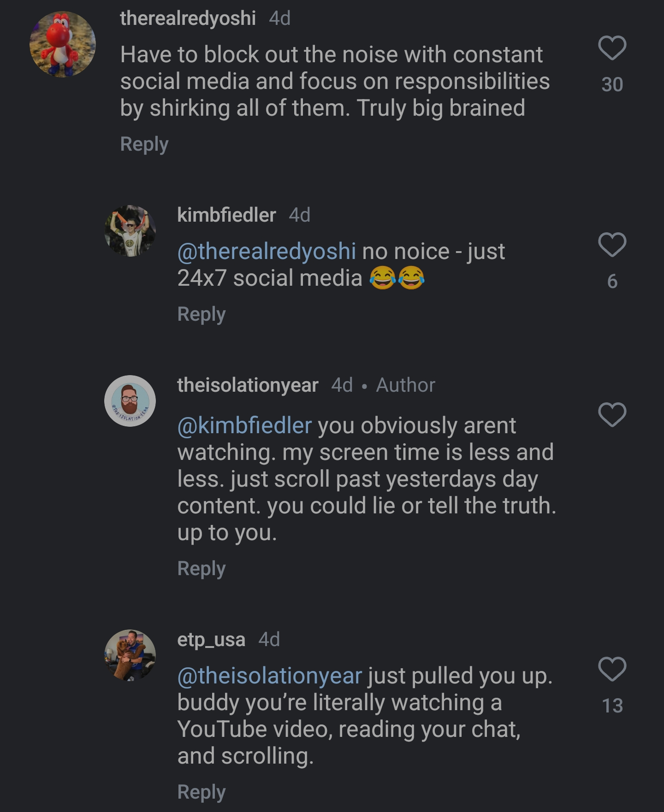Open kimbfiedler's profile picture

click(130, 230)
